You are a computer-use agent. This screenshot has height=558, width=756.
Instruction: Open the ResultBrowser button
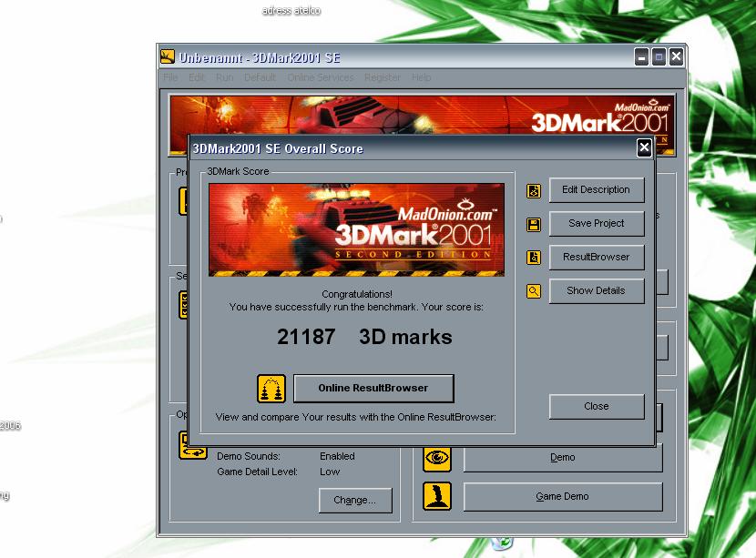pyautogui.click(x=597, y=258)
